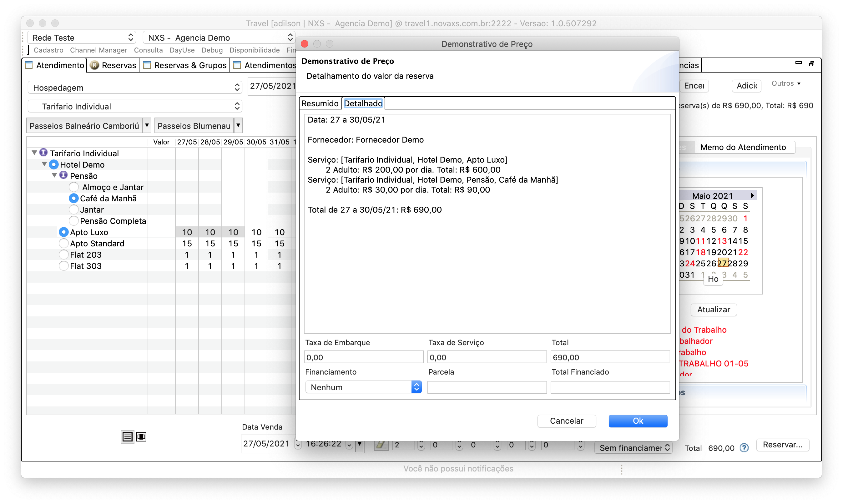Select the Almoço e Jantar radio option
This screenshot has width=843, height=504.
74,187
